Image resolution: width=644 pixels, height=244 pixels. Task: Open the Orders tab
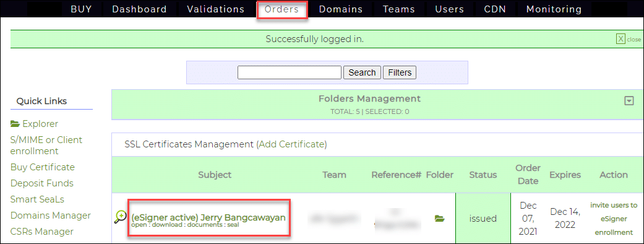pyautogui.click(x=281, y=9)
